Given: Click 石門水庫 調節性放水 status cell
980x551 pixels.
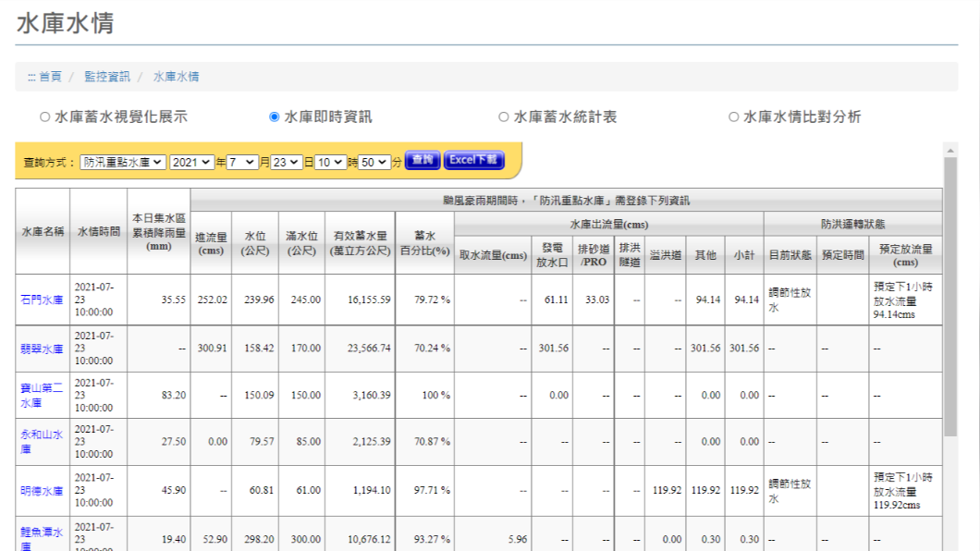Looking at the screenshot, I should 790,300.
